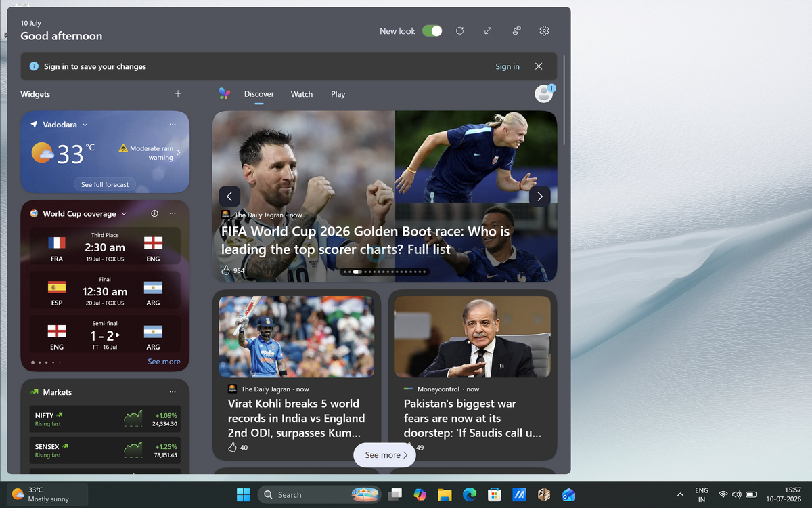The height and width of the screenshot is (508, 812).
Task: Click Virat Kohli breaks 5 world records headline
Action: pos(296,419)
